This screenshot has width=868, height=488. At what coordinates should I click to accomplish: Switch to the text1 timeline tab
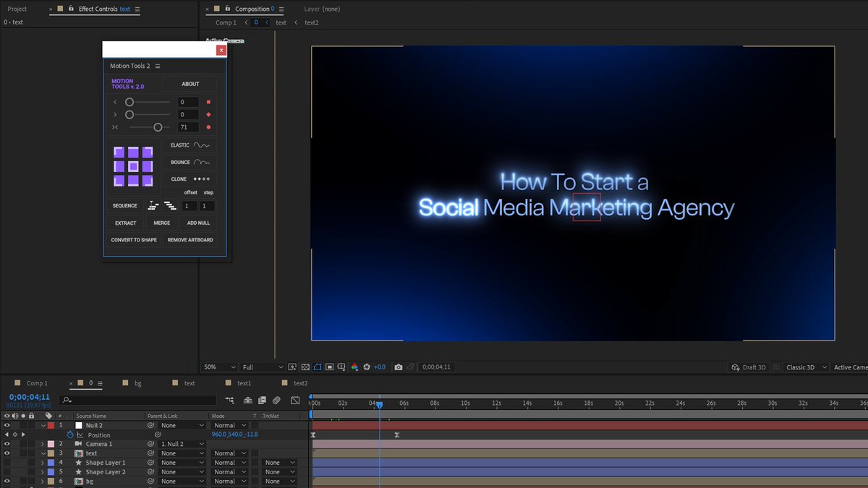(x=244, y=383)
